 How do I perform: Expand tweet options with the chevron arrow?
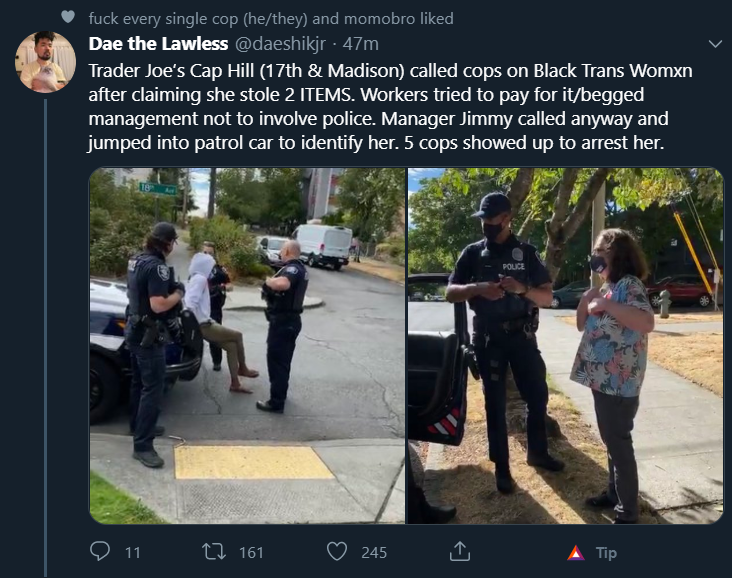click(715, 44)
